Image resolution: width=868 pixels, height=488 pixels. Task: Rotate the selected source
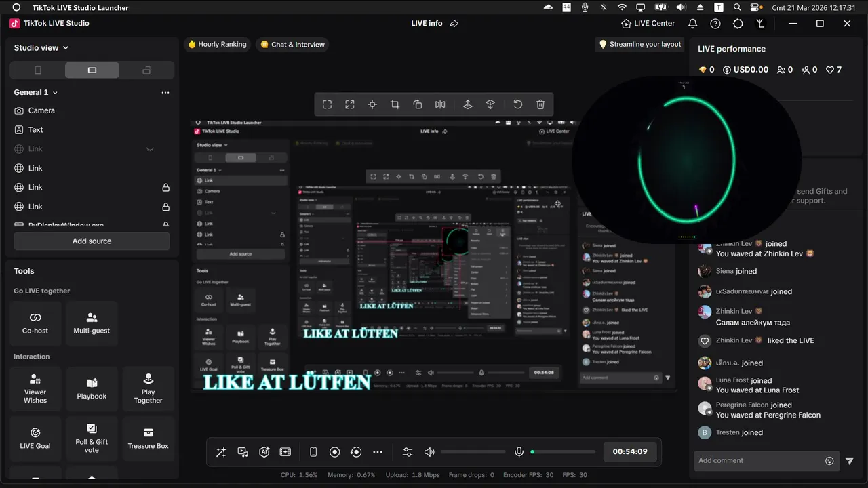[x=418, y=104]
